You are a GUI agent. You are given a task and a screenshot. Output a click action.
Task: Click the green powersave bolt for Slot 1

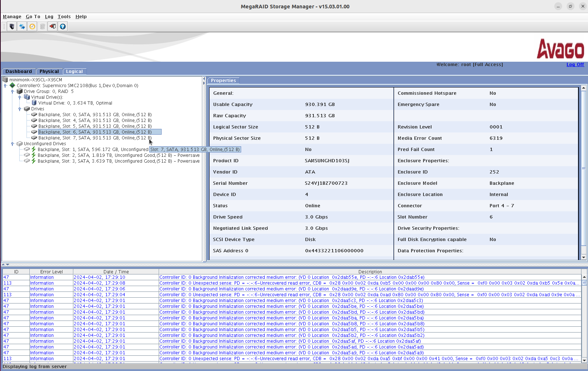tap(34, 149)
